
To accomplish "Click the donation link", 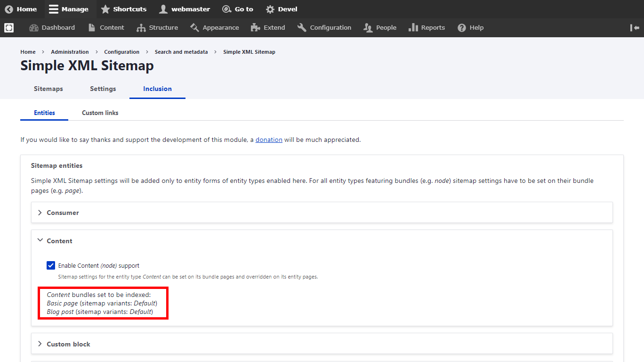I will tap(269, 140).
